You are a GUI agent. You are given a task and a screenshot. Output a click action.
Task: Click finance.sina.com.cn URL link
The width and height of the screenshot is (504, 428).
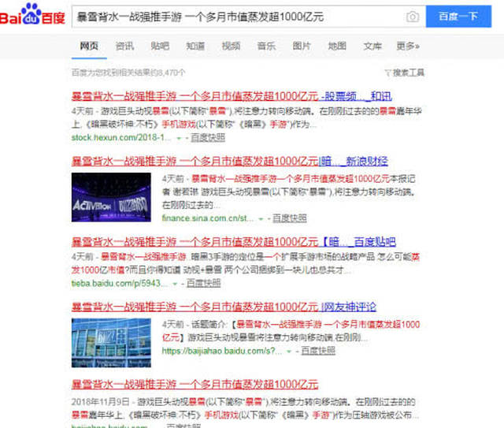[x=207, y=218]
